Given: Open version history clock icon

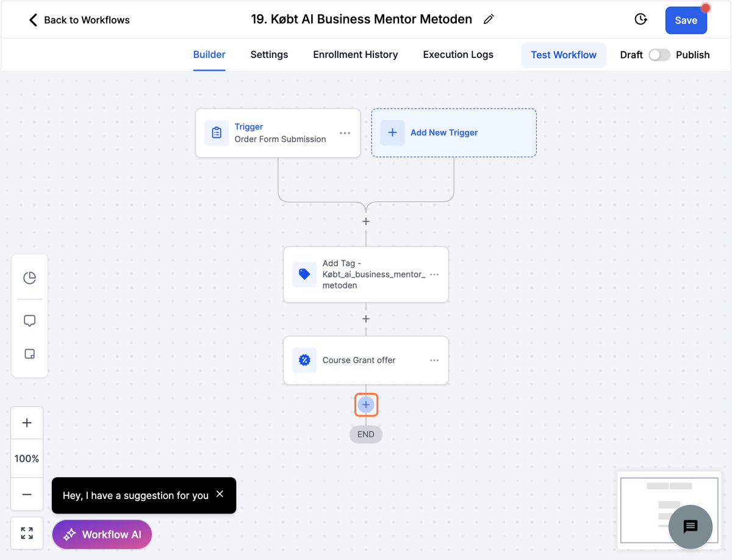Looking at the screenshot, I should point(640,20).
